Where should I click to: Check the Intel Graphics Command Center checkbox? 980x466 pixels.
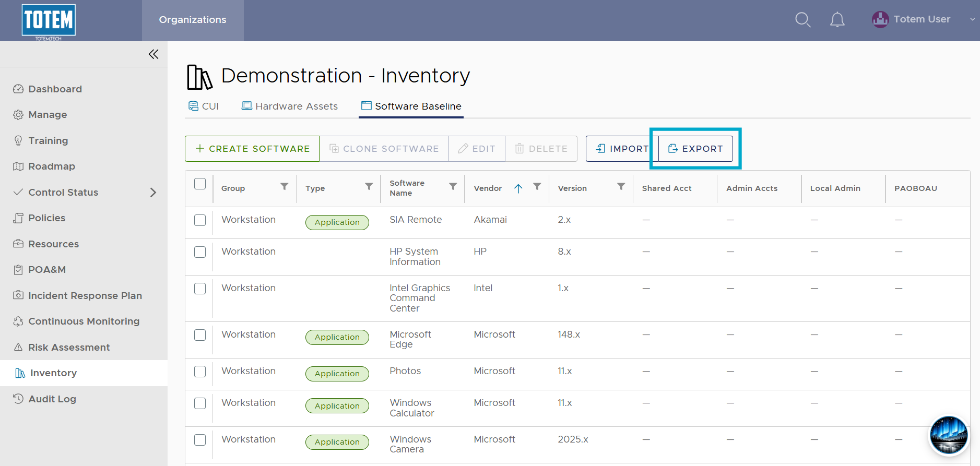click(x=200, y=289)
